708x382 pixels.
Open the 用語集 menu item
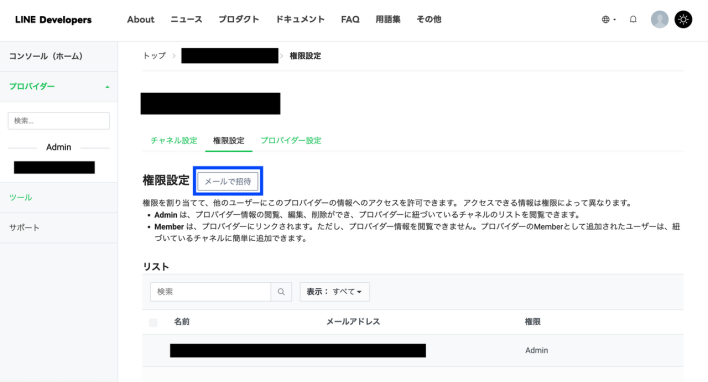click(388, 19)
